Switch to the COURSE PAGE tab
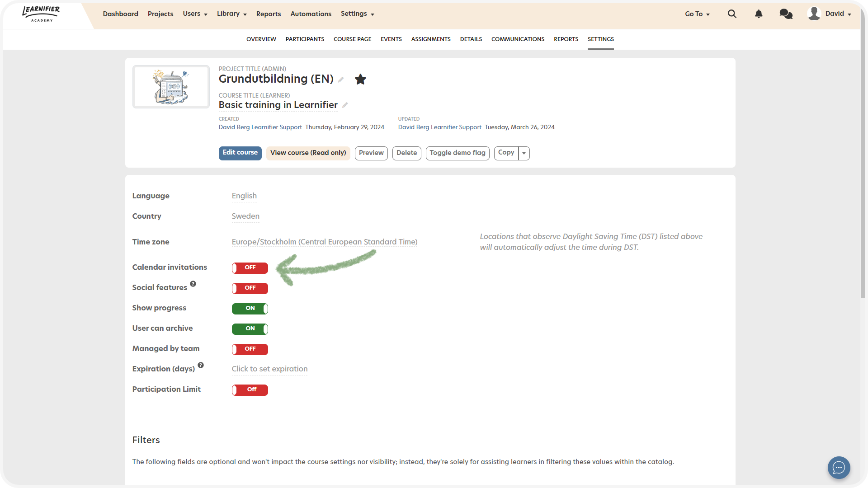 (352, 39)
